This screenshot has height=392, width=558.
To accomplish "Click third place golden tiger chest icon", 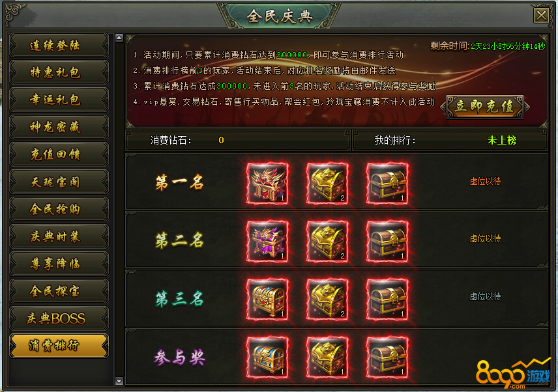I will (x=327, y=300).
